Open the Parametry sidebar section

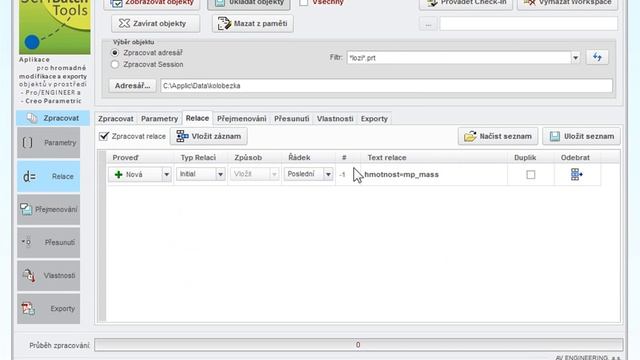49,143
